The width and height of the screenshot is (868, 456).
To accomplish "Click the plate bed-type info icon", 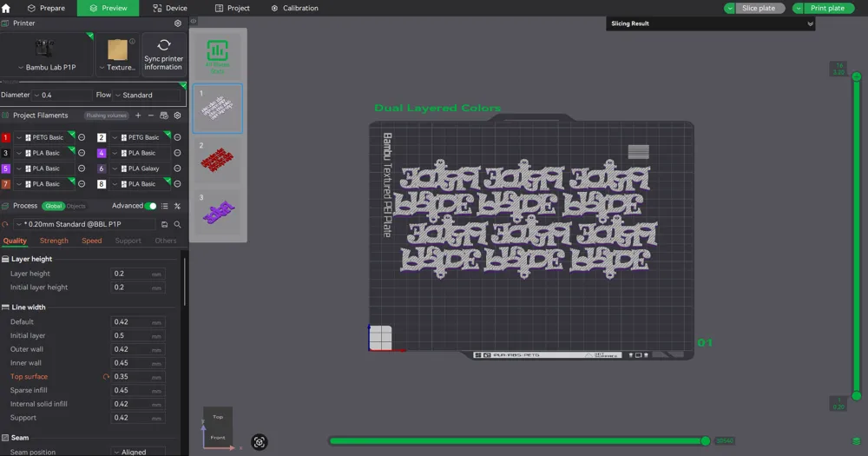I will 132,41.
